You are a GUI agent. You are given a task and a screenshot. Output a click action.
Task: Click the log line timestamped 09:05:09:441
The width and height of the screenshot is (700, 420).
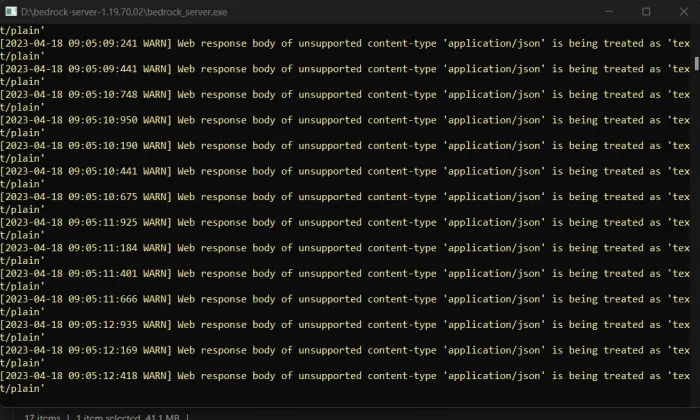pyautogui.click(x=345, y=69)
